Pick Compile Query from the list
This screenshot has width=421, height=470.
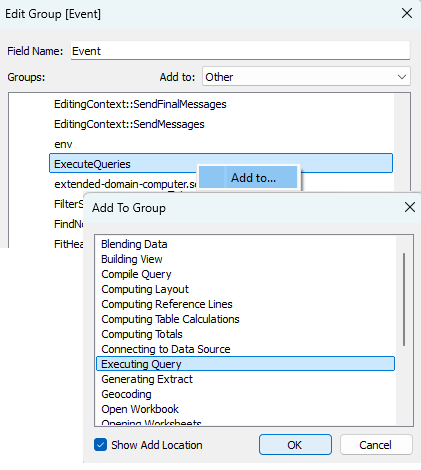(x=136, y=274)
